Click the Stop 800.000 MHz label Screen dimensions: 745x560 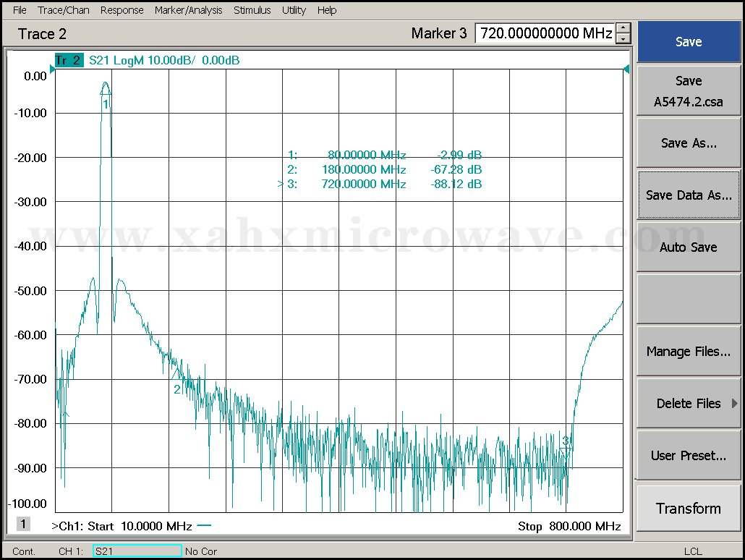tap(569, 526)
